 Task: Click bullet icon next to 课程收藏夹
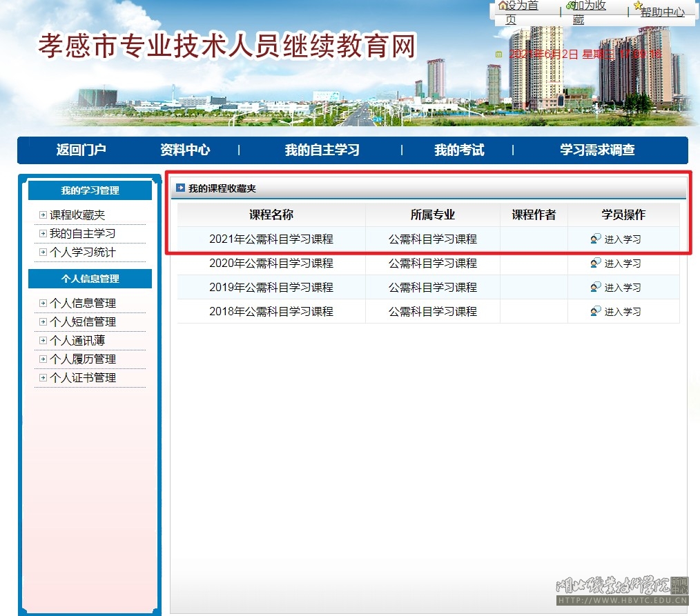43,215
